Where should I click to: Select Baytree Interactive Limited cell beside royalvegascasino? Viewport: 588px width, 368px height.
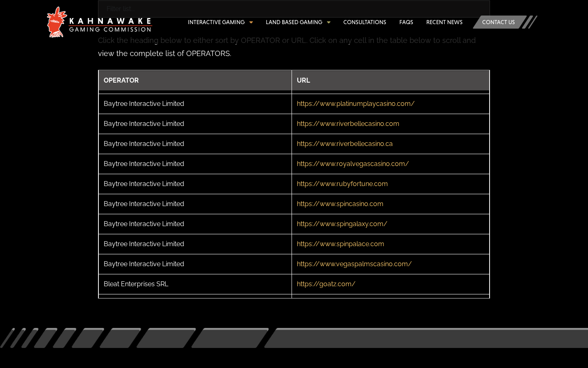coord(195,164)
